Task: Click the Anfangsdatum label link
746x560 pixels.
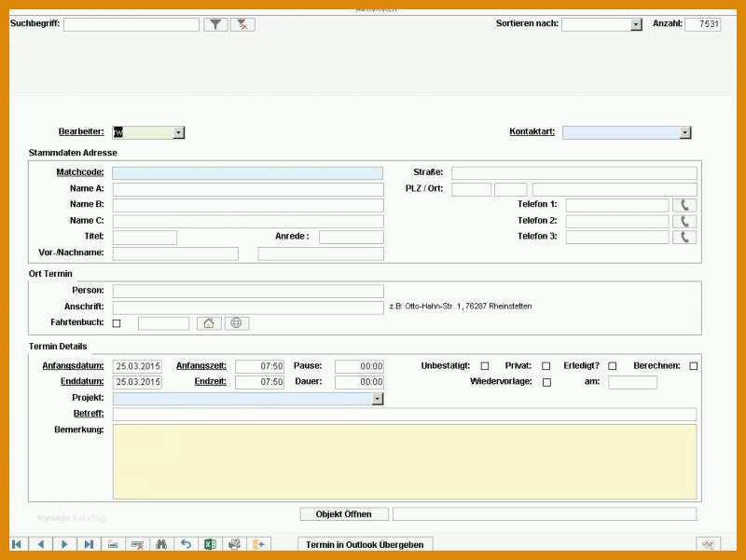Action: (x=73, y=365)
